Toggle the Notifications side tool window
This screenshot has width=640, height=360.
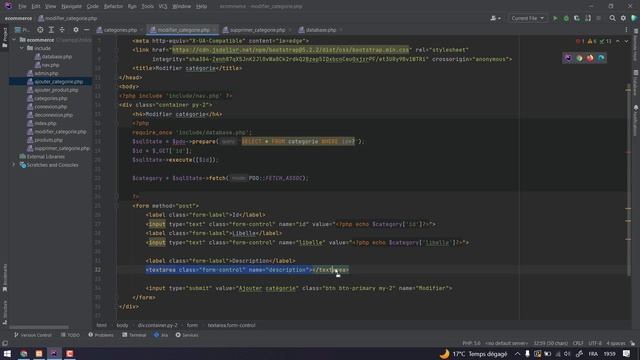(x=636, y=120)
